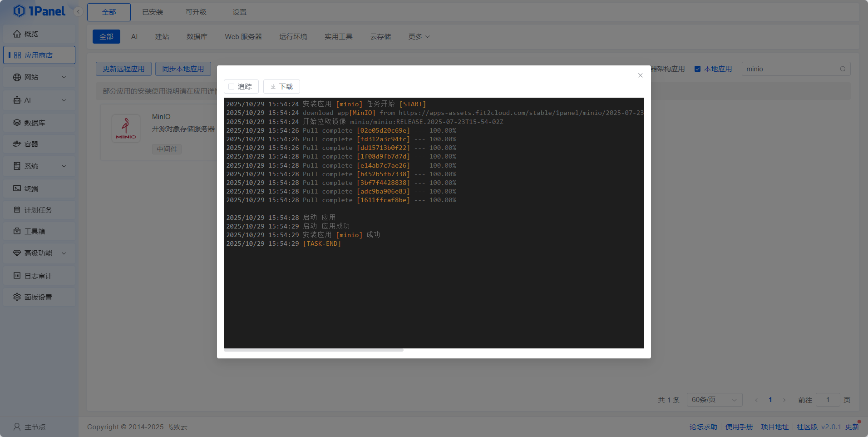Filter apps by 运行环境 category
The height and width of the screenshot is (437, 868).
pos(293,36)
